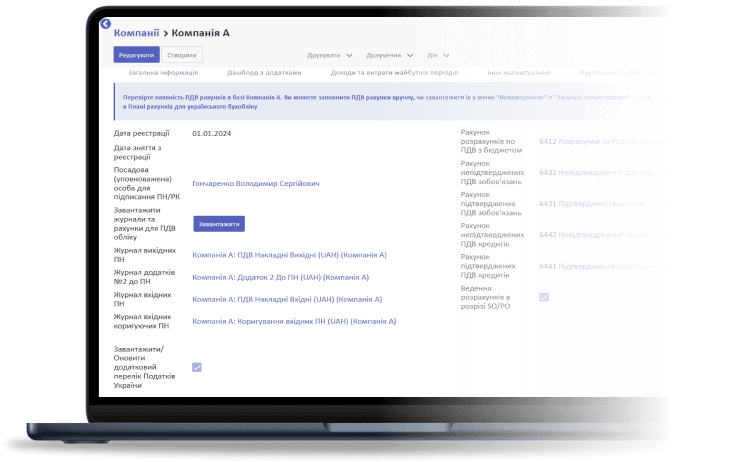Open the Друкувати dropdown
Viewport: 752px width, 462px height.
pyautogui.click(x=329, y=56)
